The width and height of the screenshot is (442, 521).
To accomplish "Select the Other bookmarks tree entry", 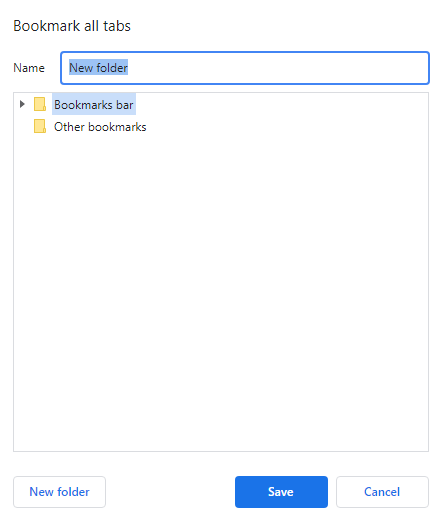I will tap(100, 127).
